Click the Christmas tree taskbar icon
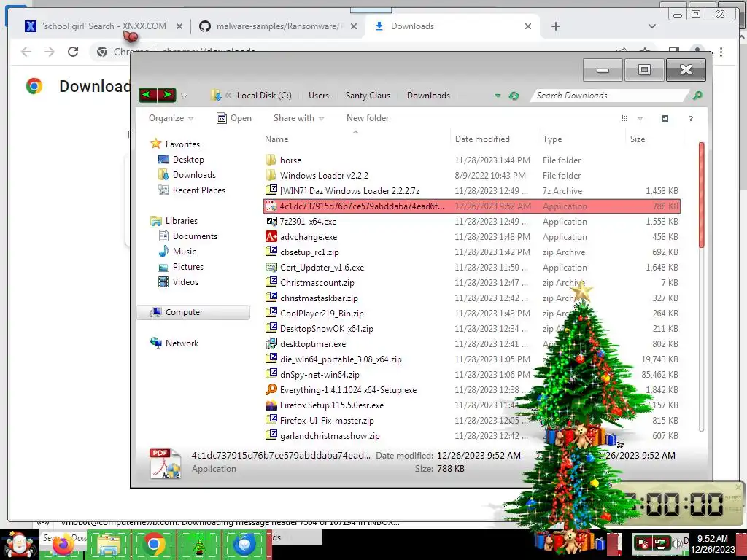This screenshot has height=560, width=747. pyautogui.click(x=198, y=545)
